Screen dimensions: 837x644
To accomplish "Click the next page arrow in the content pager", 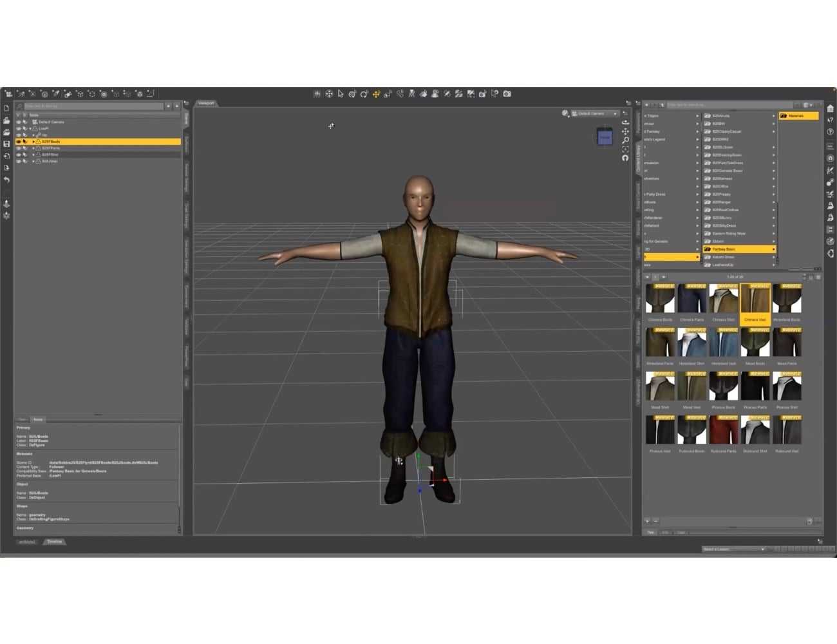I will (x=663, y=277).
